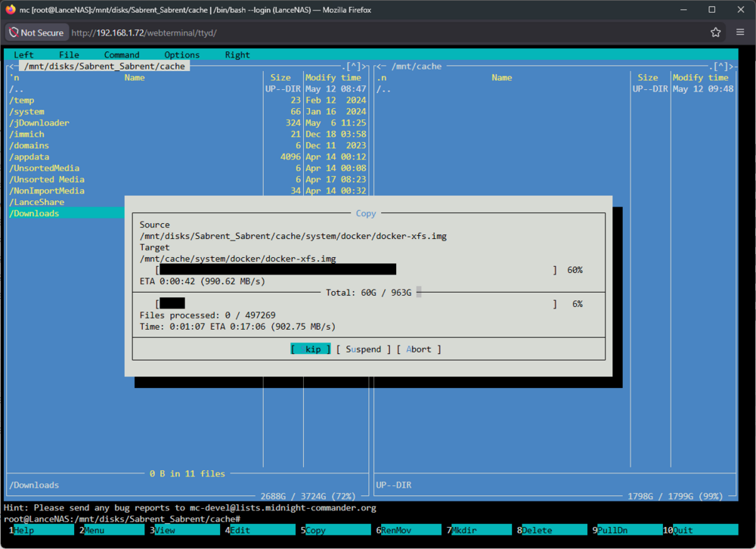Click left panel history back arrow
Image resolution: width=756 pixels, height=549 pixels.
pyautogui.click(x=11, y=67)
